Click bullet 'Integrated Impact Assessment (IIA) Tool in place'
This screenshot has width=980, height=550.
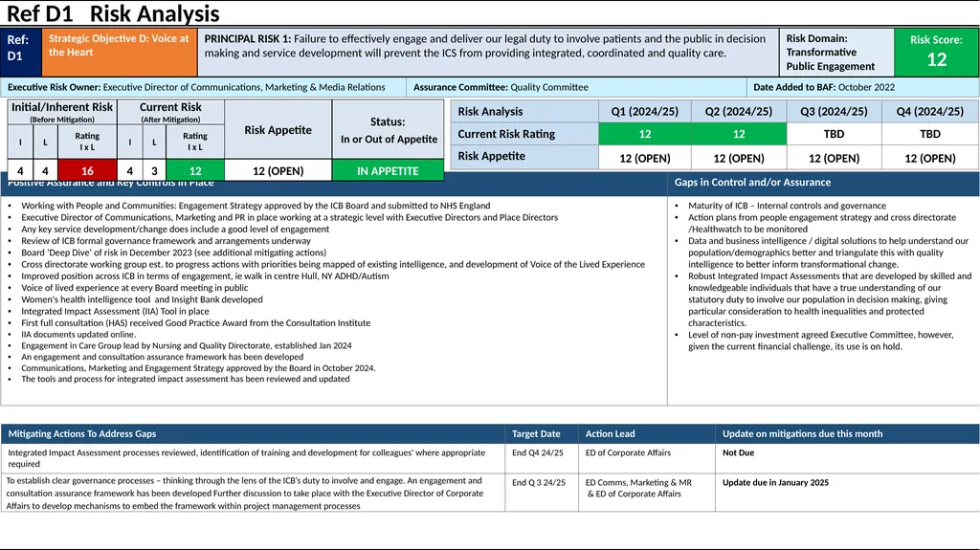point(115,311)
